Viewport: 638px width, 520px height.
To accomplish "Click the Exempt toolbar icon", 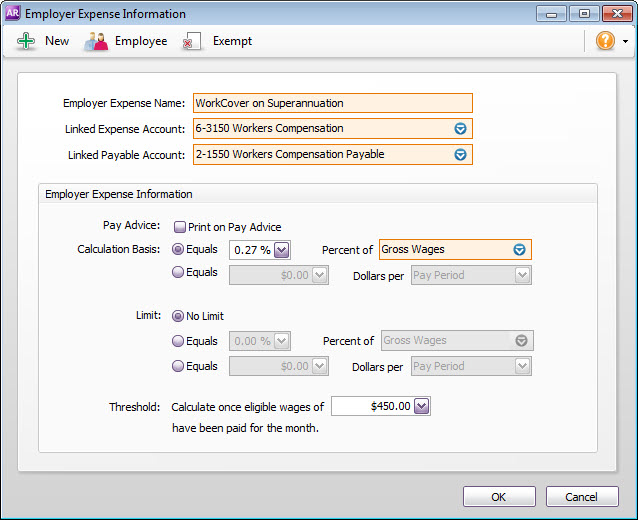I will click(x=193, y=41).
